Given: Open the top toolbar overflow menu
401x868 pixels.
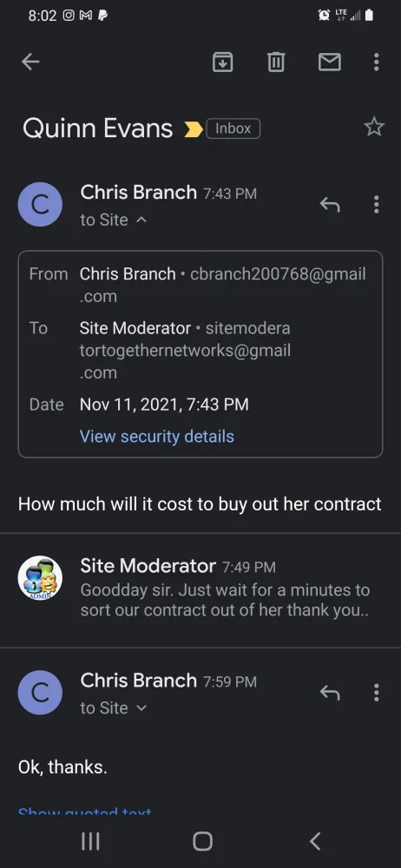Looking at the screenshot, I should [x=376, y=62].
